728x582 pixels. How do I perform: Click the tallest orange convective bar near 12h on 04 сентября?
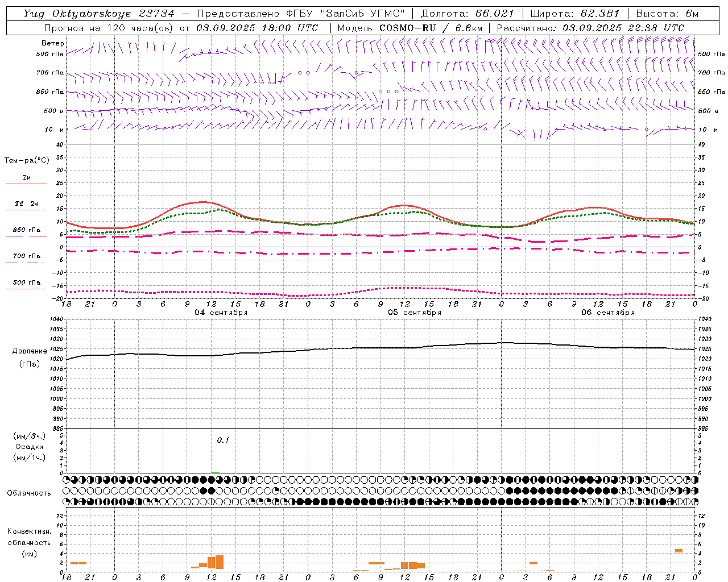(220, 562)
